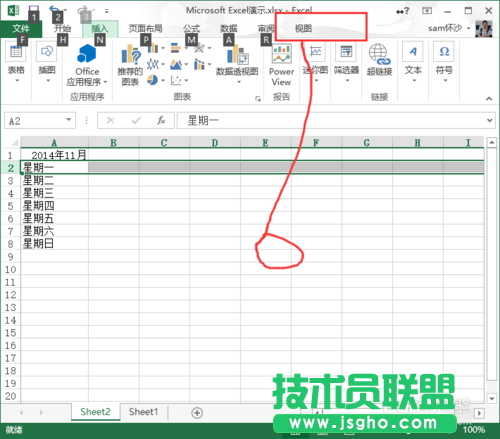Switch to the View (视图) tab
The height and width of the screenshot is (439, 500).
(x=303, y=29)
